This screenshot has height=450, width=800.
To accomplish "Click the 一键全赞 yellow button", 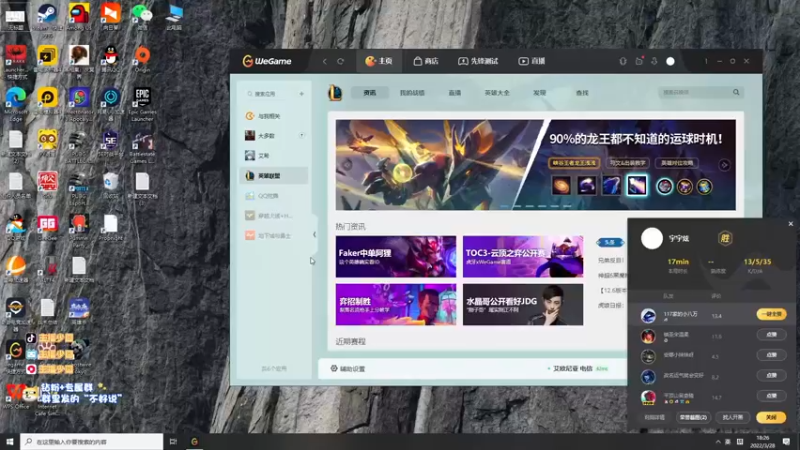I will pyautogui.click(x=771, y=314).
